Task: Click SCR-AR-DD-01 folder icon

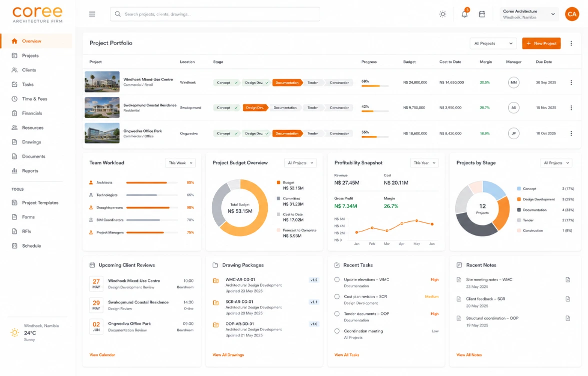Action: click(x=216, y=303)
